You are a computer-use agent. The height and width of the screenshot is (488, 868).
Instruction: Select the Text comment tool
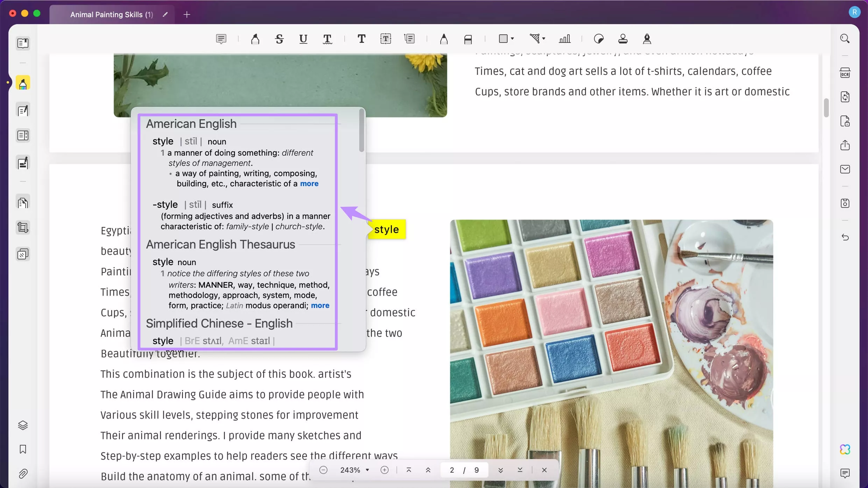pyautogui.click(x=362, y=39)
